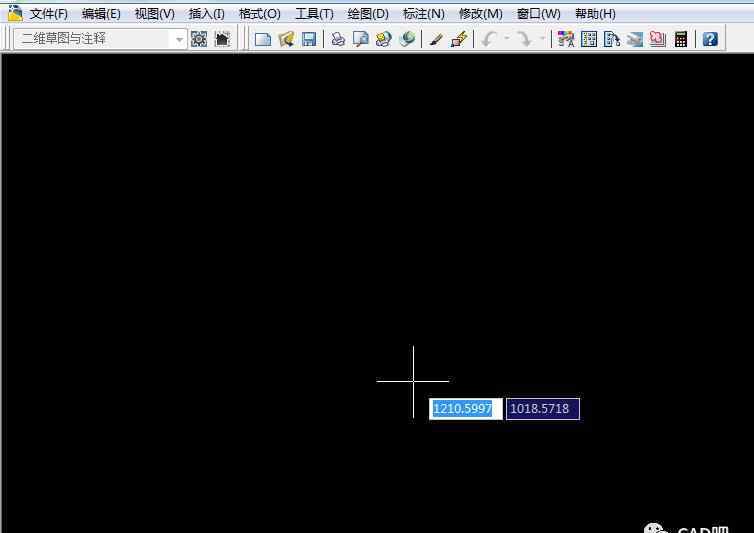Viewport: 754px width, 533px height.
Task: Save the drawing with the floppy disk icon
Action: [309, 39]
